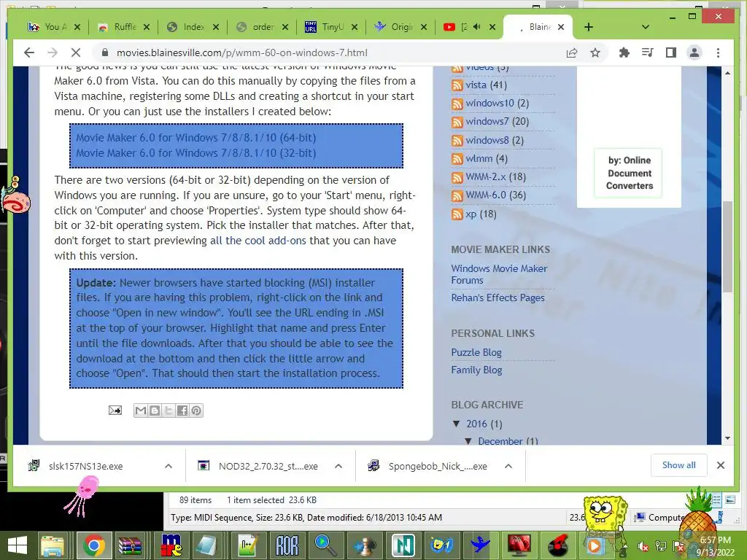Screen dimensions: 747x560
Task: Open the ROR taskbar app
Action: click(287, 545)
